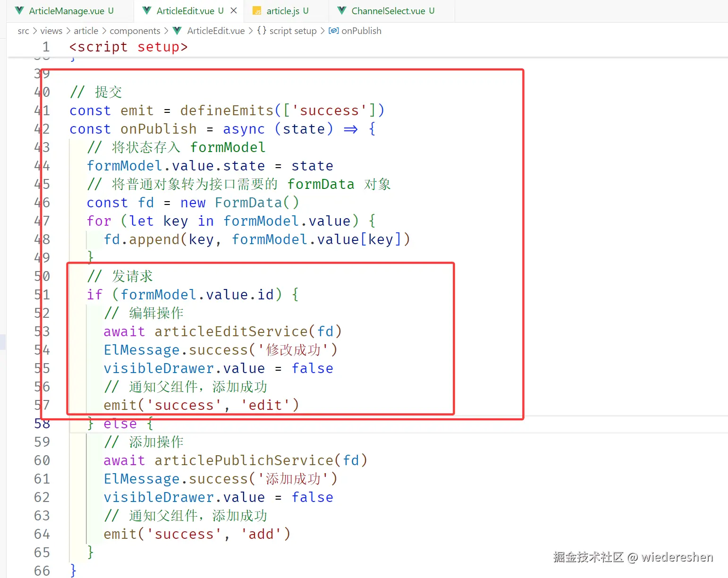The width and height of the screenshot is (728, 578).
Task: Open the components breadcrumb folder
Action: point(135,31)
